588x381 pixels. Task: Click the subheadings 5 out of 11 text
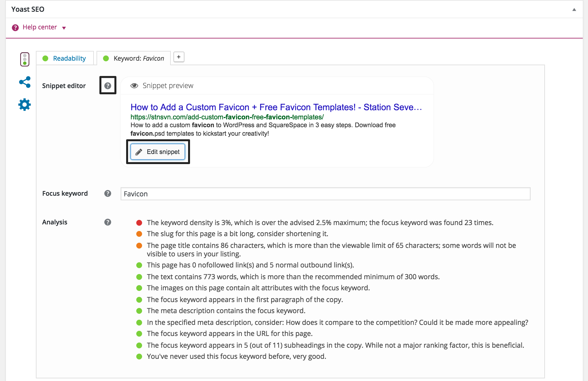coord(335,345)
